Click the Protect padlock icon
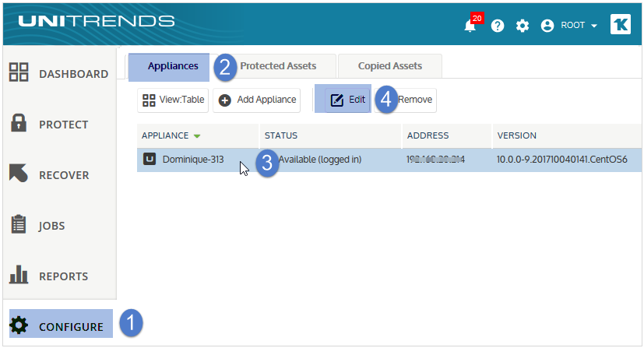Viewport: 644px width, 348px height. pyautogui.click(x=19, y=123)
